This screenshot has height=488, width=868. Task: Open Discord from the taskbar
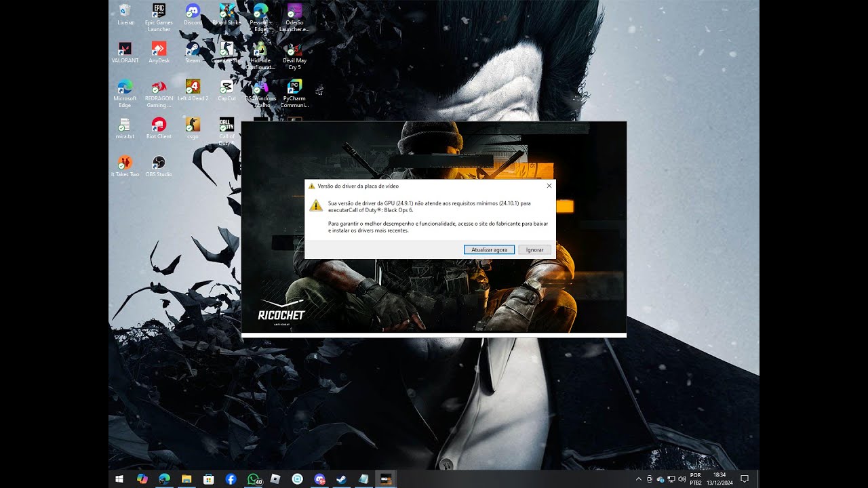click(320, 479)
